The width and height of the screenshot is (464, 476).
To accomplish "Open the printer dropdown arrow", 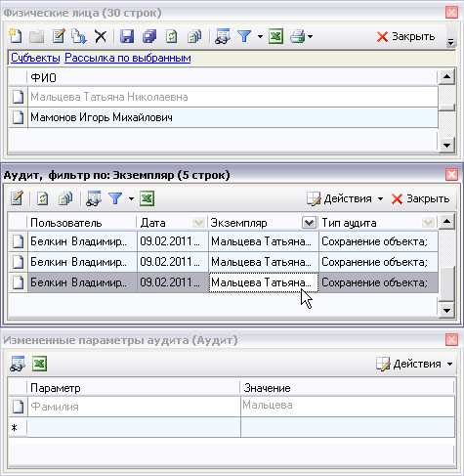I will point(310,36).
